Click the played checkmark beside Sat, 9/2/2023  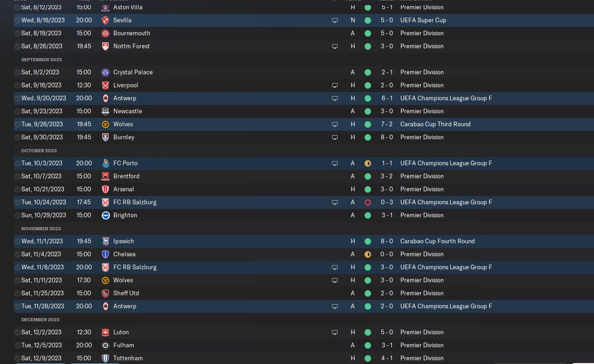17,72
